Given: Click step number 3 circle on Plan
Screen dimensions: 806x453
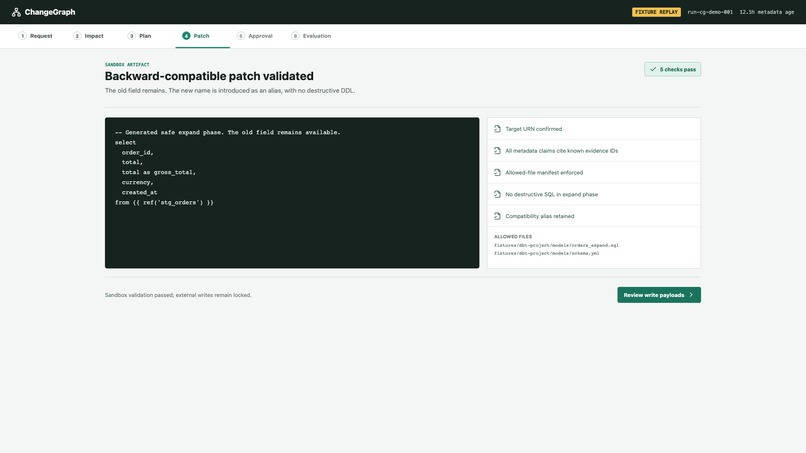Looking at the screenshot, I should [x=132, y=36].
